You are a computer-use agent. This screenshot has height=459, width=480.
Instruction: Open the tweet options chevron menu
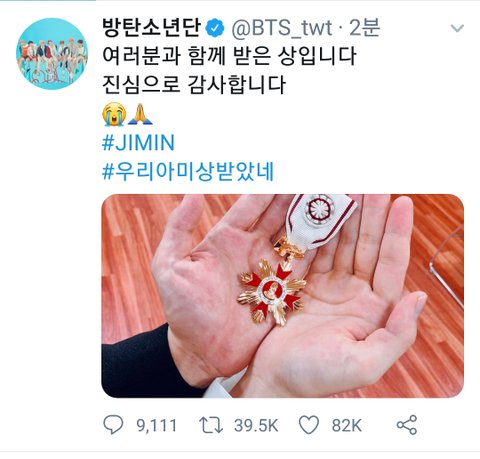[x=457, y=28]
